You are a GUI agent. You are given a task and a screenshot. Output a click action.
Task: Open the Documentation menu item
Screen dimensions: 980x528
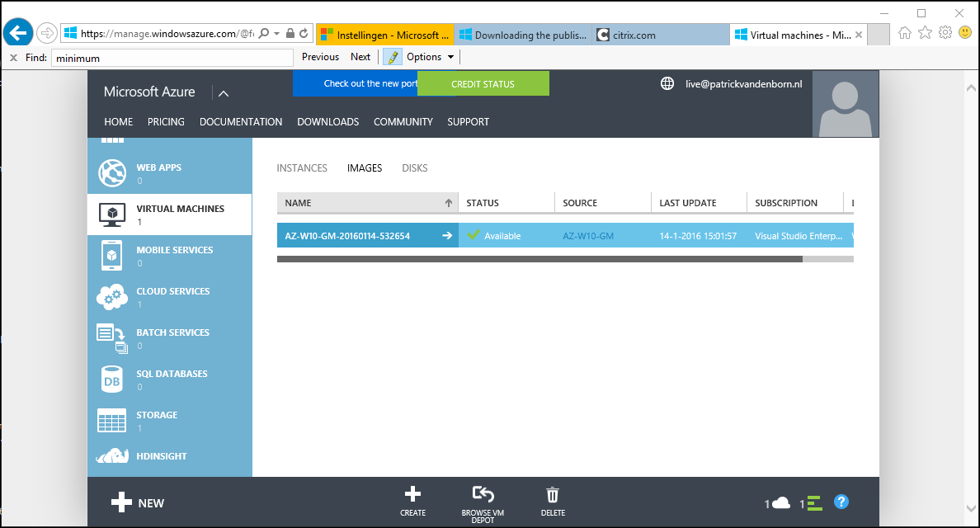tap(241, 122)
